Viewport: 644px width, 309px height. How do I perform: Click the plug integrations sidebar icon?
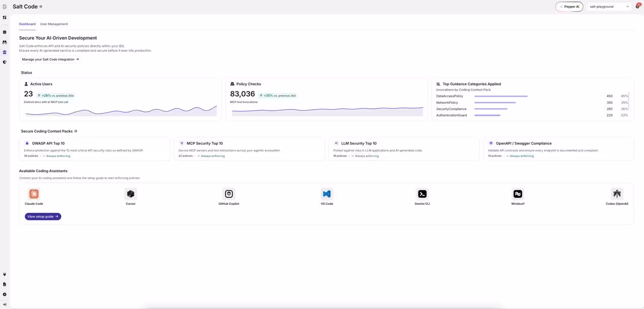(5, 274)
